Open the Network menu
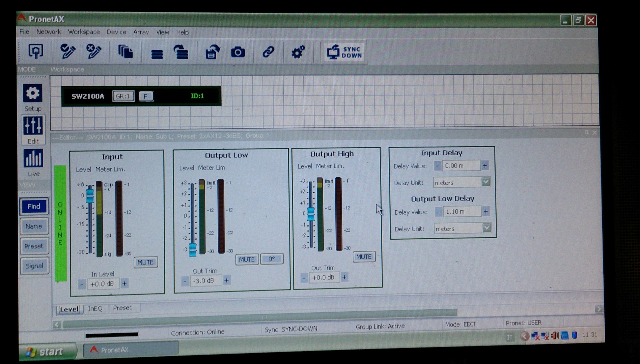The image size is (640, 364). 48,32
